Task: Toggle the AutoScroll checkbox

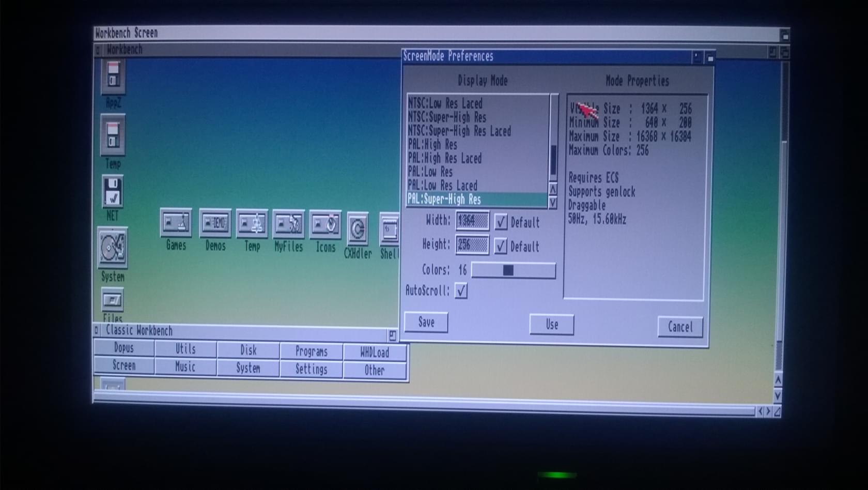Action: point(461,291)
